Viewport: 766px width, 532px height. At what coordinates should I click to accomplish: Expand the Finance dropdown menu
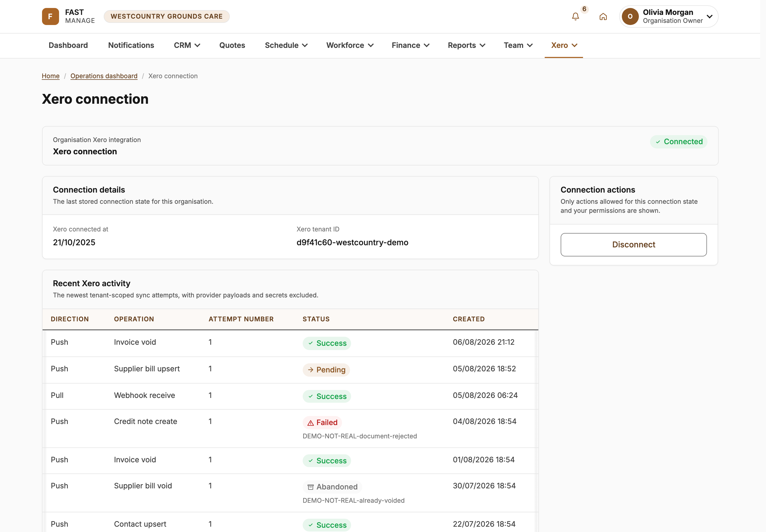coord(410,45)
